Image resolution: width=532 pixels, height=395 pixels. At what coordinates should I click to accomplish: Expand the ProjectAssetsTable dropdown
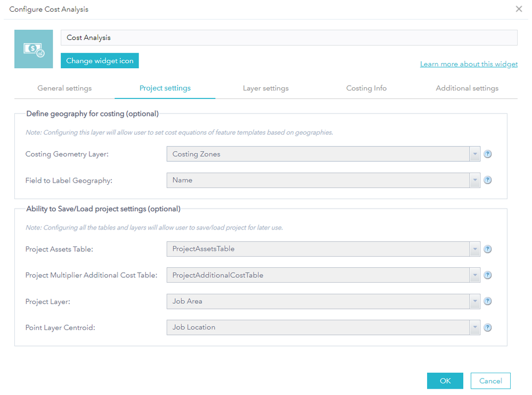pos(474,249)
